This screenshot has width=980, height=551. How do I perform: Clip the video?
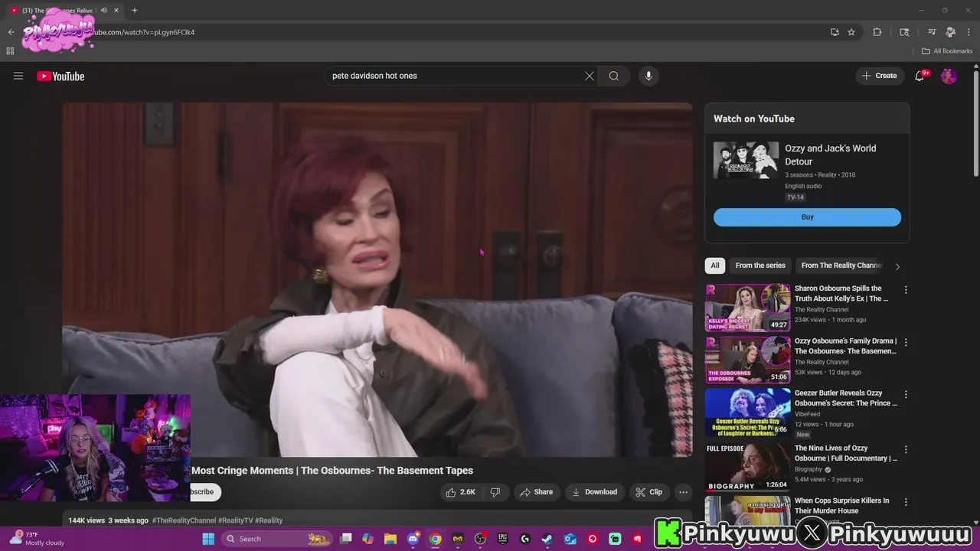(x=649, y=492)
